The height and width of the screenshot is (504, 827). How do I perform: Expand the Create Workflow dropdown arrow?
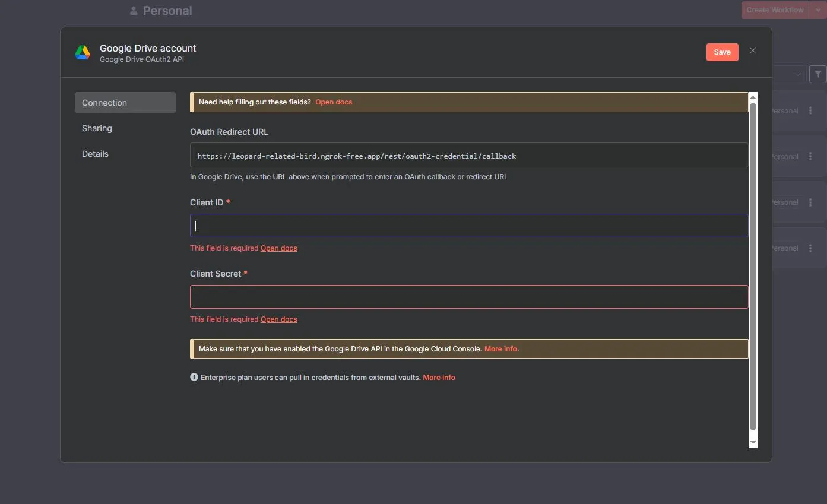tap(818, 10)
